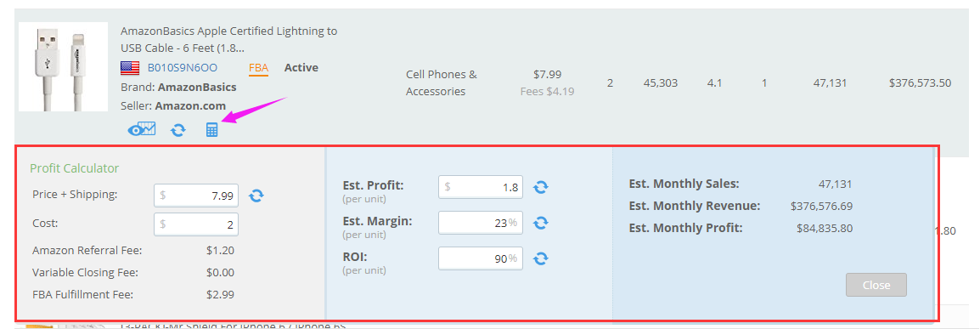Edit the Est. Profit input field
Image resolution: width=980 pixels, height=329 pixels.
481,187
